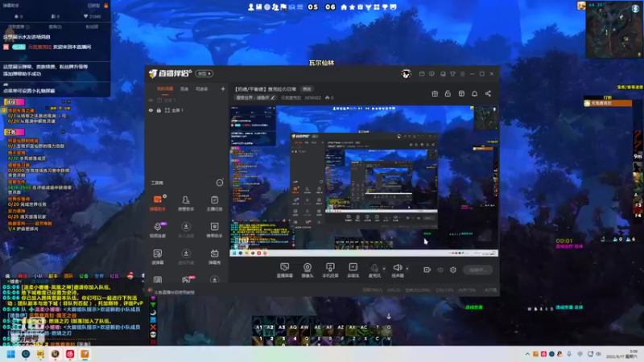Viewport: 644px width, 362px height.
Task: Open the streamer avatar profile
Action: (x=406, y=74)
